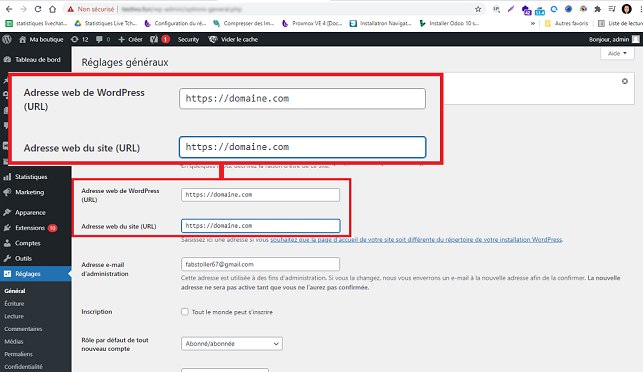Screen dimensions: 643x372
Task: Open the Écriture settings submenu
Action: (x=14, y=304)
